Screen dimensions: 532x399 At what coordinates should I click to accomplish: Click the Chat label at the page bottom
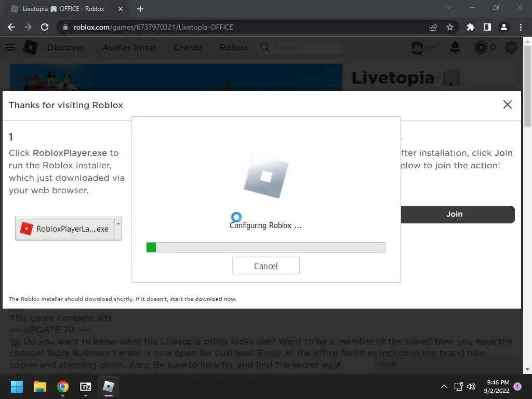point(389,364)
